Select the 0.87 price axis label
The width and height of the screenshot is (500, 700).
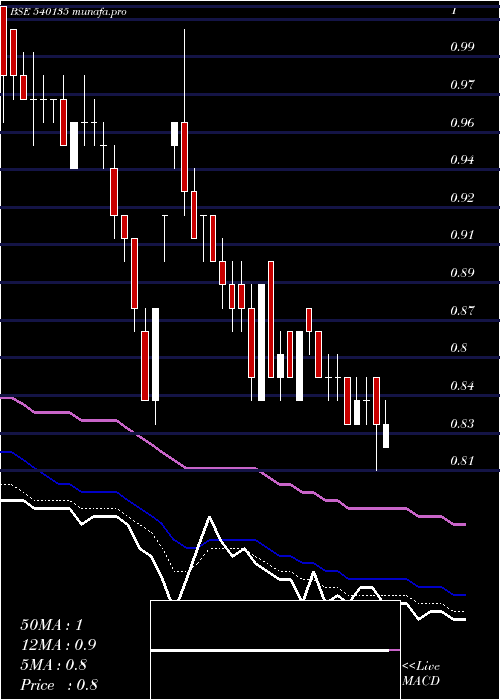(x=462, y=310)
